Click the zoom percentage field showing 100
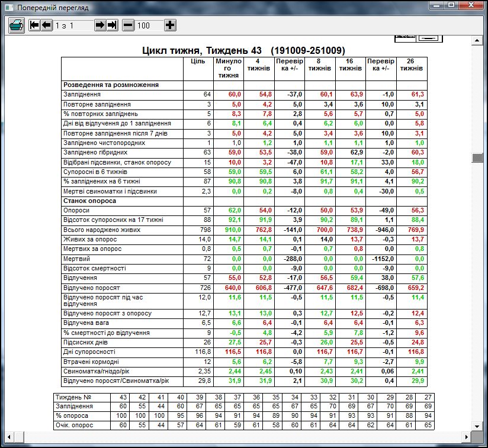Viewport: 488px width, 448px height. [149, 25]
